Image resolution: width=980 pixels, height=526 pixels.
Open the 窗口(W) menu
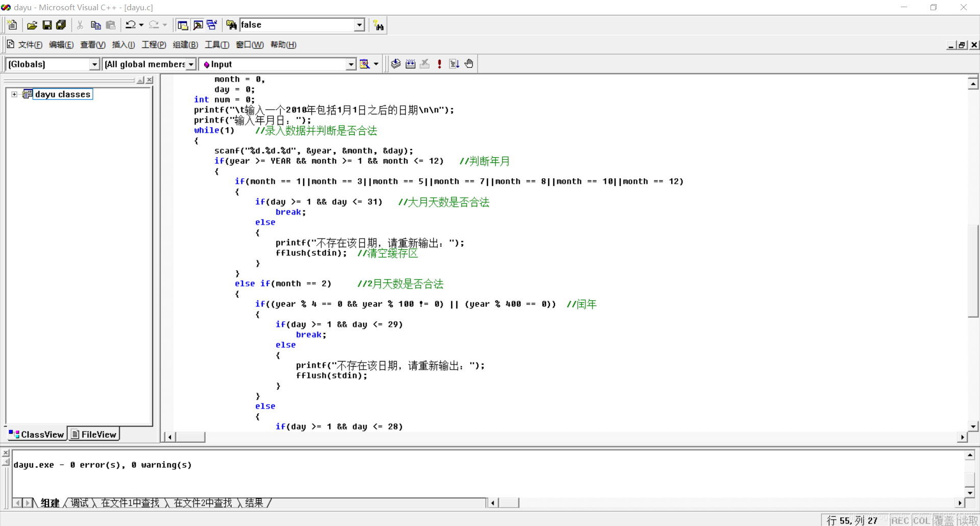point(250,45)
